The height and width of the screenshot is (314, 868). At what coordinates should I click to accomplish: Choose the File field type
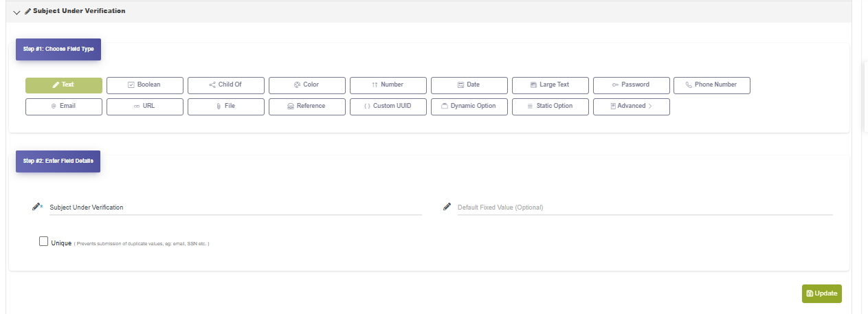coord(226,106)
